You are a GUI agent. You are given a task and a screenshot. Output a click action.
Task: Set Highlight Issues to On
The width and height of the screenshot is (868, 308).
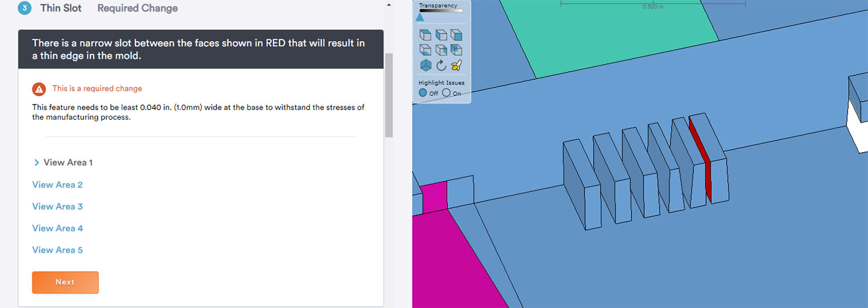[x=446, y=92]
